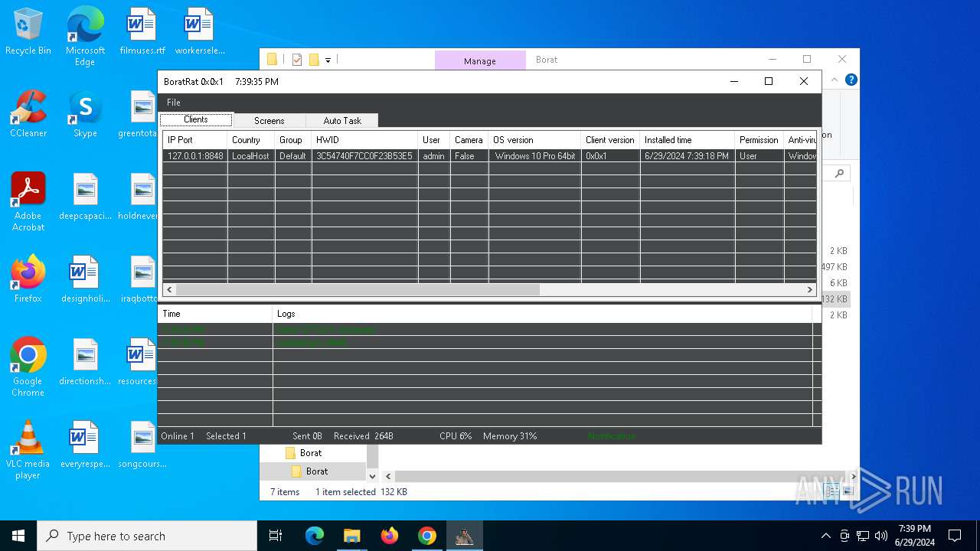
Task: Select the directionsh... image file icon
Action: pyautogui.click(x=85, y=362)
